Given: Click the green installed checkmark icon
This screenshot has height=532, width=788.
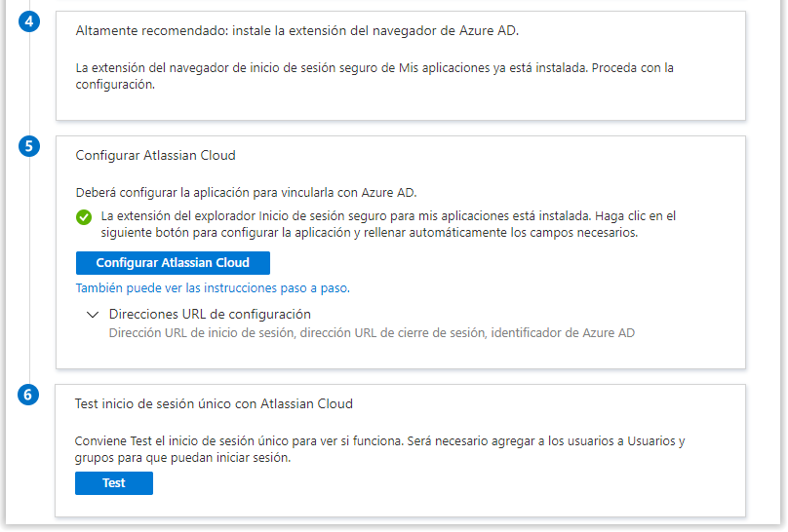Looking at the screenshot, I should point(84,217).
